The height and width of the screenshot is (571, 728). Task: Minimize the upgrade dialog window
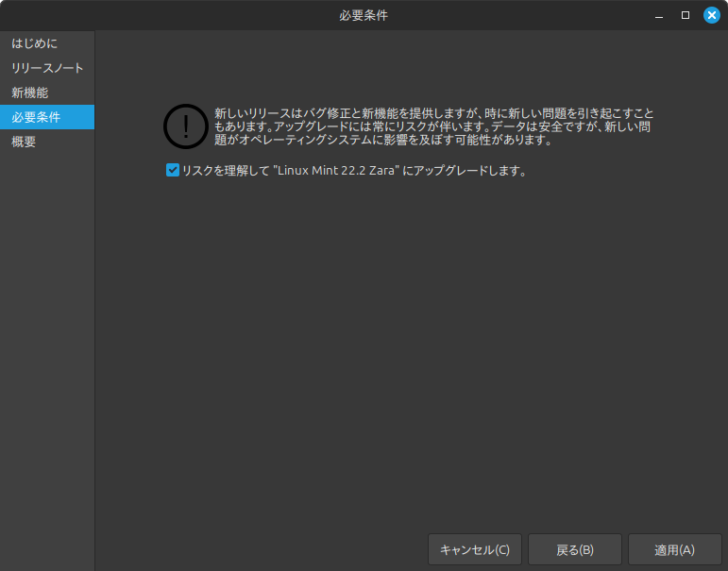pos(660,15)
